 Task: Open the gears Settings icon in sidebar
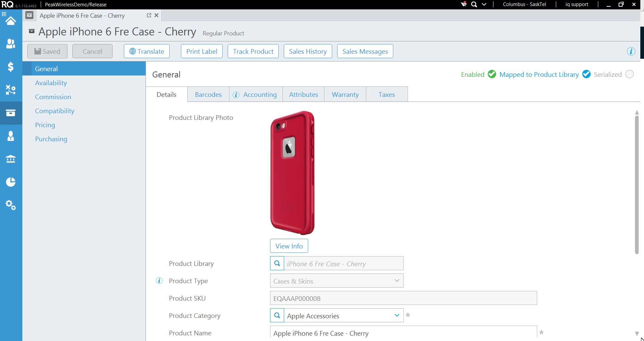(11, 205)
